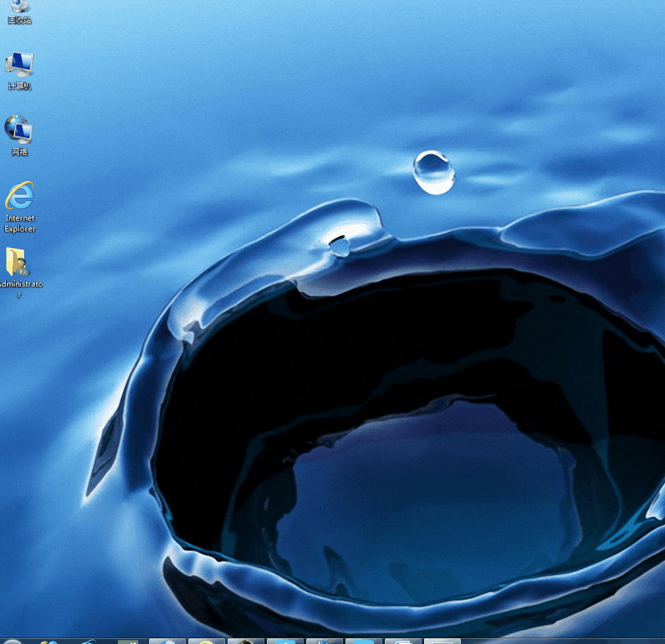Select the Administrator user folder icon
This screenshot has height=644, width=665.
pos(17,262)
